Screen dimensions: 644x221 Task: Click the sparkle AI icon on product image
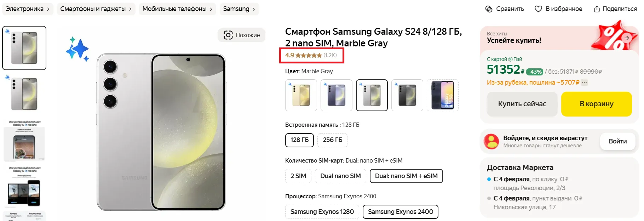click(x=77, y=49)
